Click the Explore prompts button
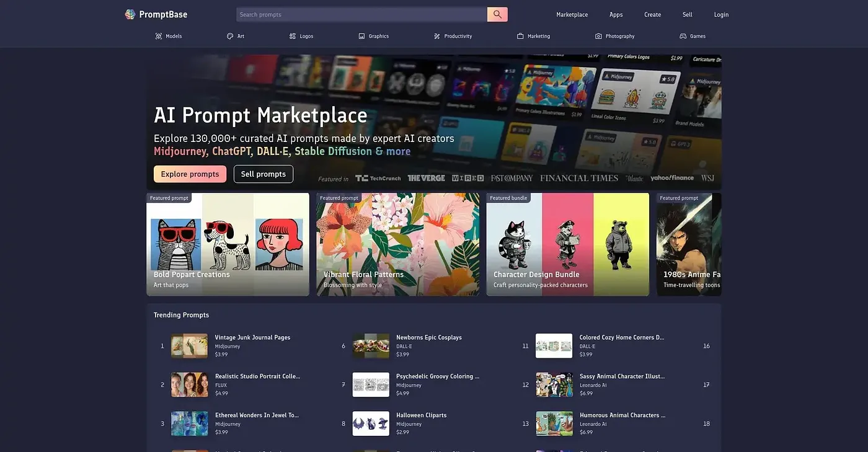 [190, 174]
